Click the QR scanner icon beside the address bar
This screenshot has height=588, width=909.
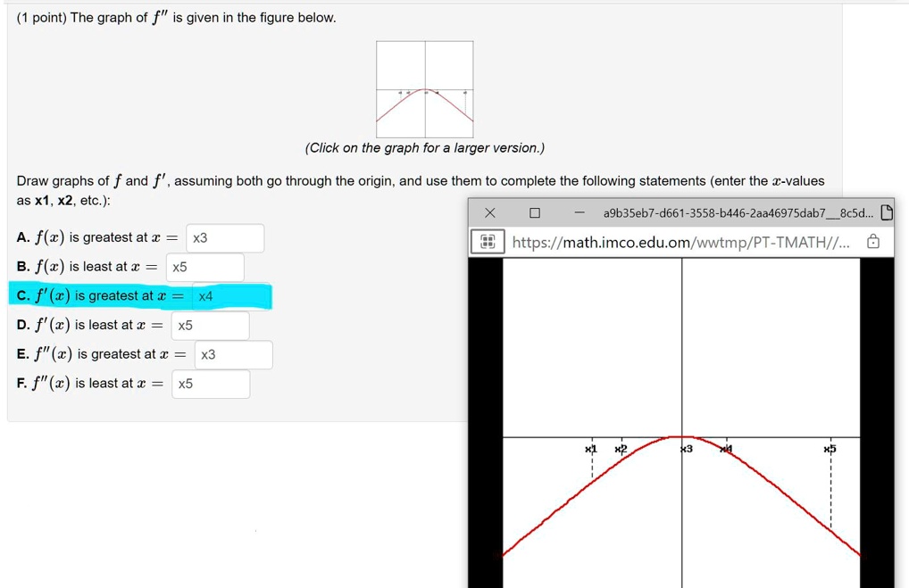point(488,241)
